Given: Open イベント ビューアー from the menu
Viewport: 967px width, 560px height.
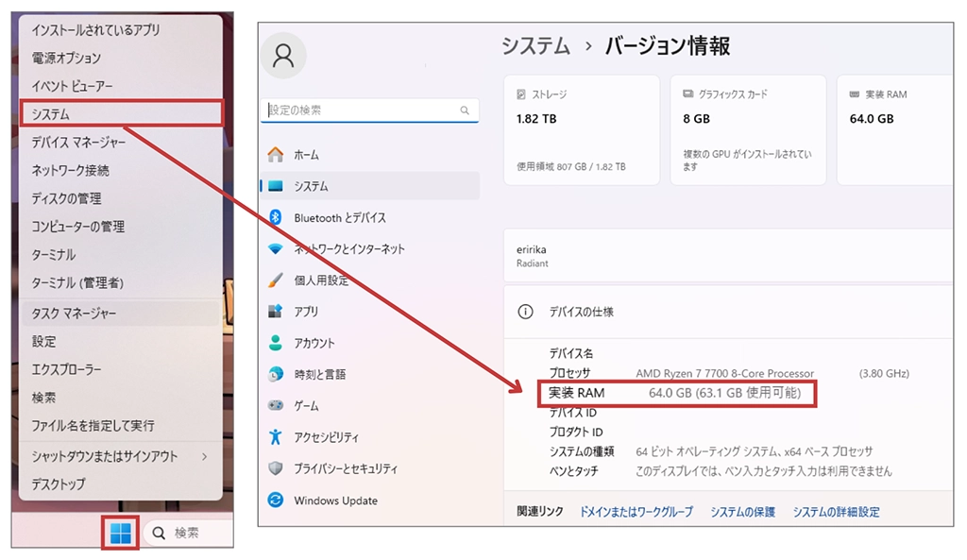Looking at the screenshot, I should (x=121, y=86).
